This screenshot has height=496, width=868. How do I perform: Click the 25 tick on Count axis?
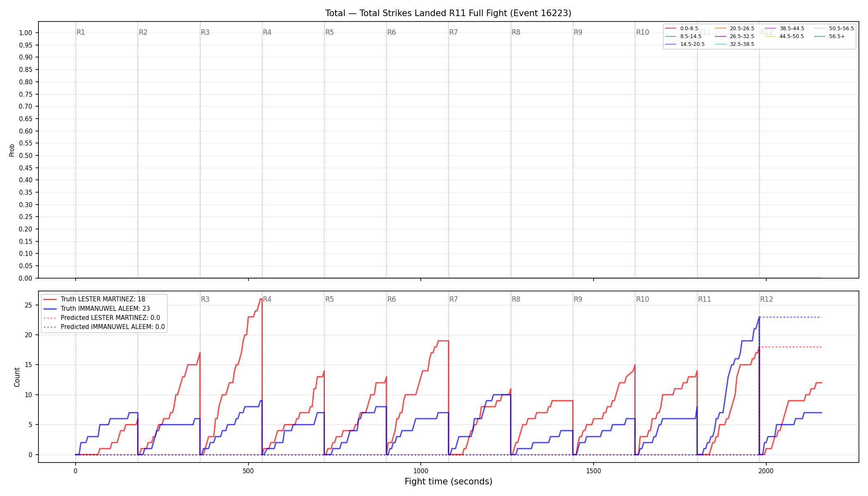click(x=29, y=305)
